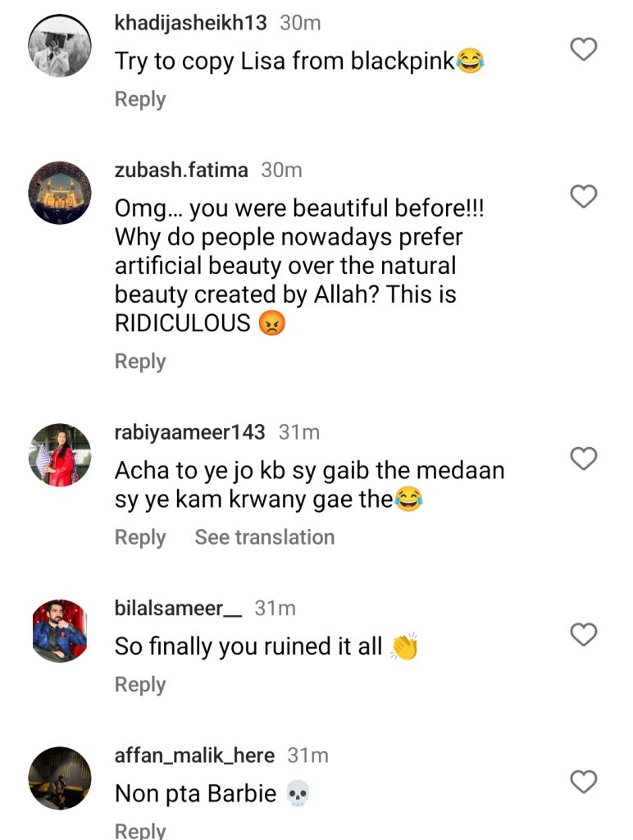Reply to the Lisa from blackpink comment
Image resolution: width=633 pixels, height=840 pixels.
click(x=140, y=99)
